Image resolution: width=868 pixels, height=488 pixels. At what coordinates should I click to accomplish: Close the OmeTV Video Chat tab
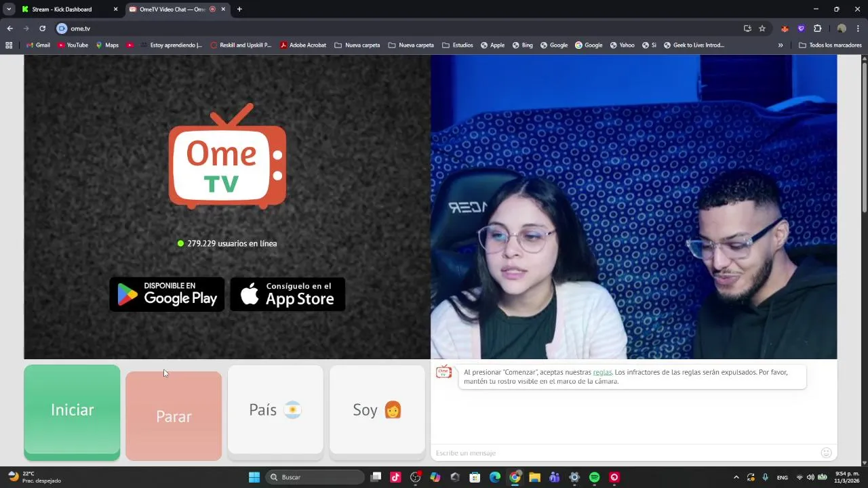(x=224, y=9)
